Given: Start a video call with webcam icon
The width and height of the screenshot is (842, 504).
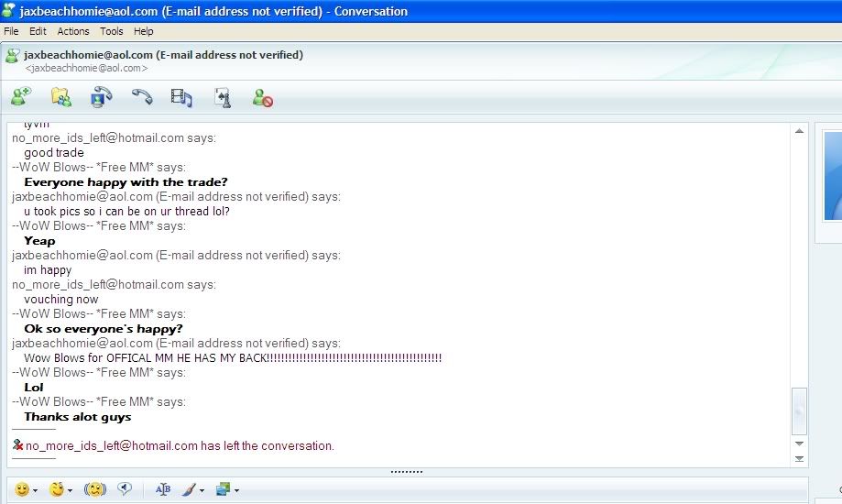Looking at the screenshot, I should [x=101, y=97].
